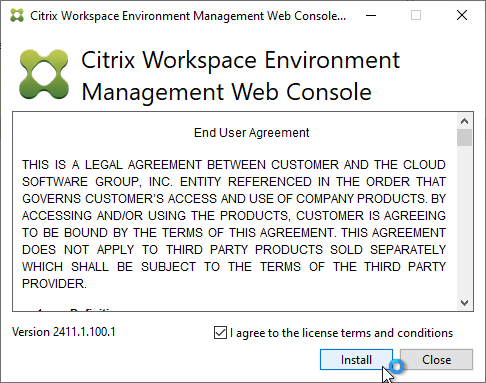Click the line starting 'DOES NOT APPLY'
The height and width of the screenshot is (383, 486).
pyautogui.click(x=234, y=250)
